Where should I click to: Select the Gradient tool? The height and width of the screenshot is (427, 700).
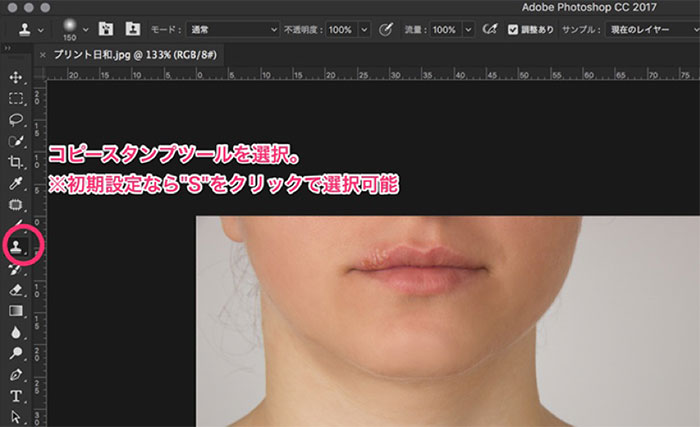point(16,311)
